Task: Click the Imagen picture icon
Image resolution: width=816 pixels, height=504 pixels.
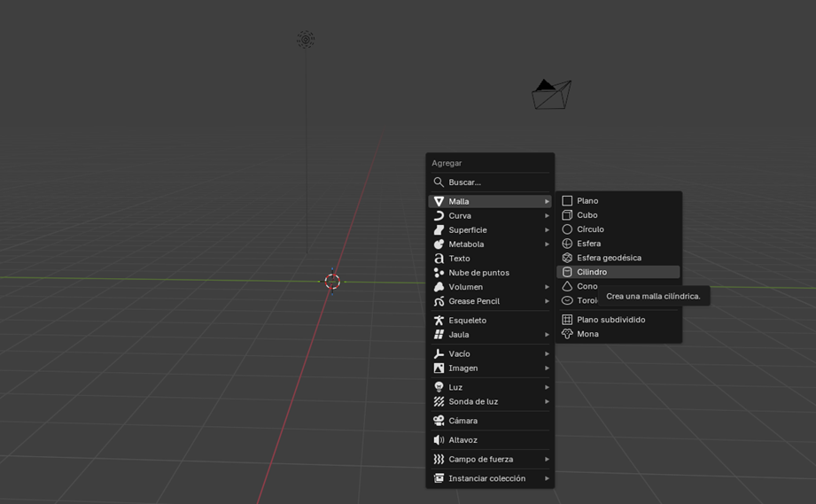Action: coord(439,368)
